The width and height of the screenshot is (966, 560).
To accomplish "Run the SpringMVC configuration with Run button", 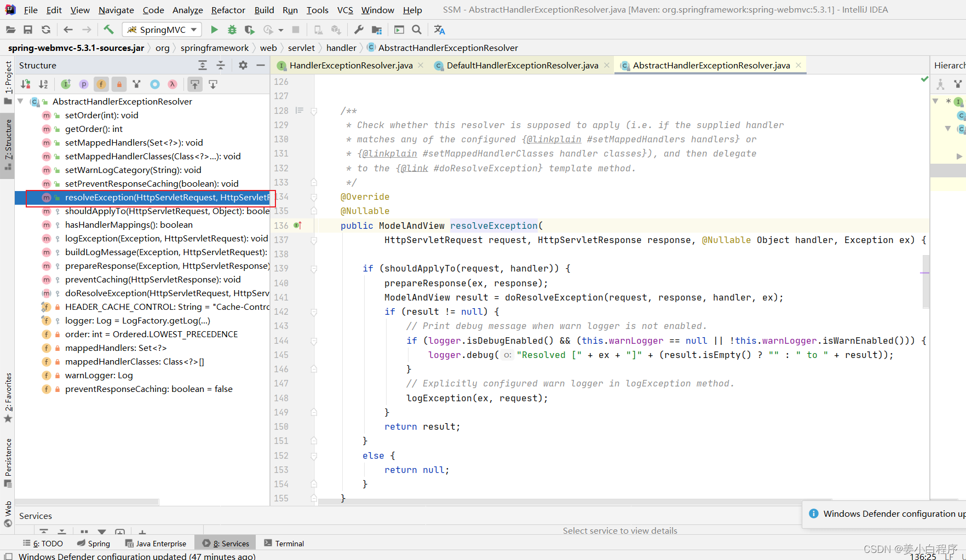I will click(214, 30).
